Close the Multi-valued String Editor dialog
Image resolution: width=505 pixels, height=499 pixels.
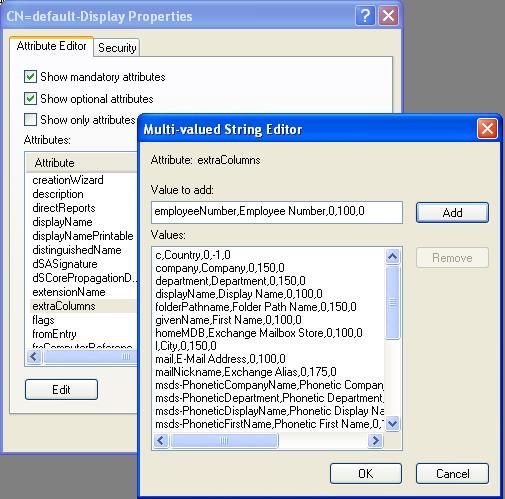pos(487,129)
